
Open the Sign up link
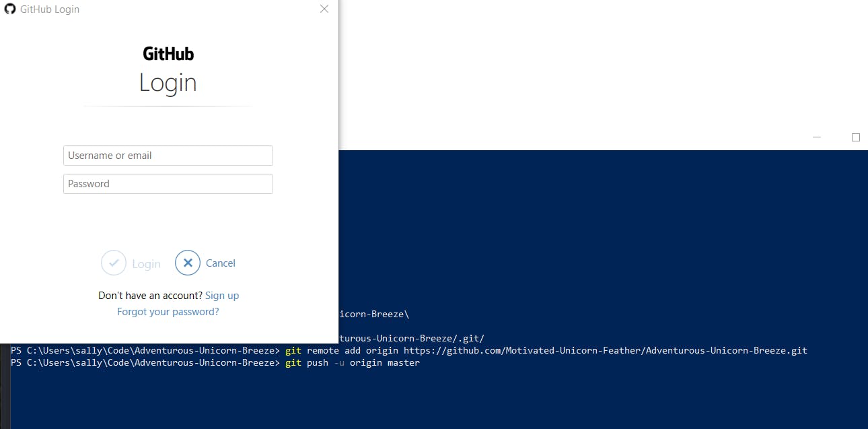[222, 296]
